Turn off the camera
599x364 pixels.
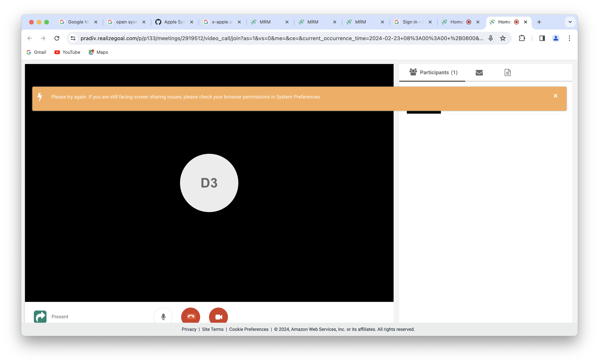click(x=218, y=316)
